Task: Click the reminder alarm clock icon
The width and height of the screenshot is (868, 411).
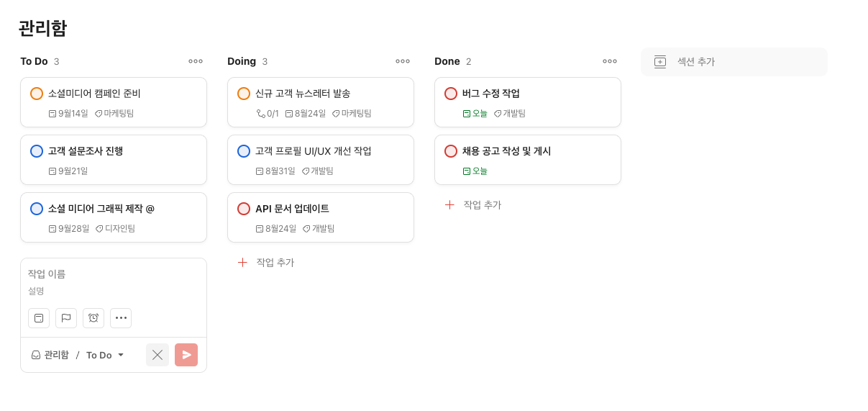Action: point(93,318)
